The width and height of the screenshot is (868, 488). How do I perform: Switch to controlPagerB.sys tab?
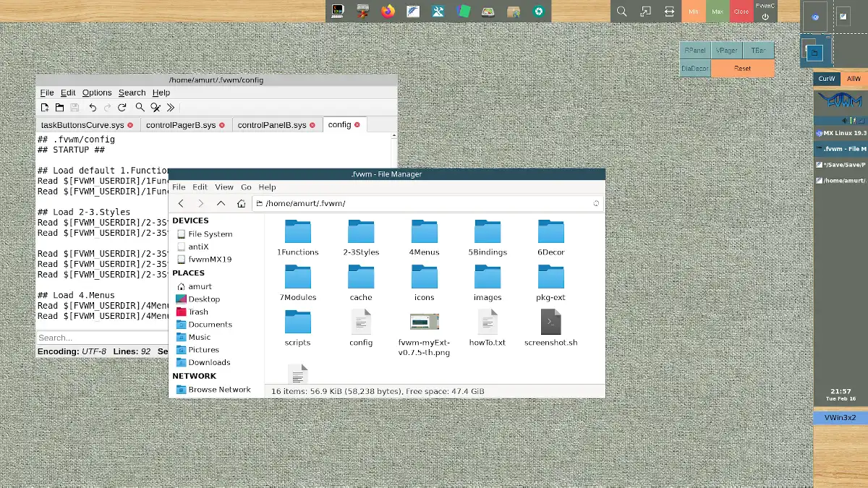tap(181, 125)
